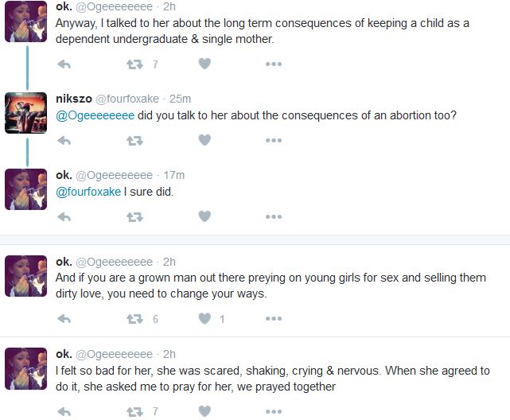Reply to the 'we prayed together' tweet
This screenshot has height=420, width=510.
click(x=65, y=411)
